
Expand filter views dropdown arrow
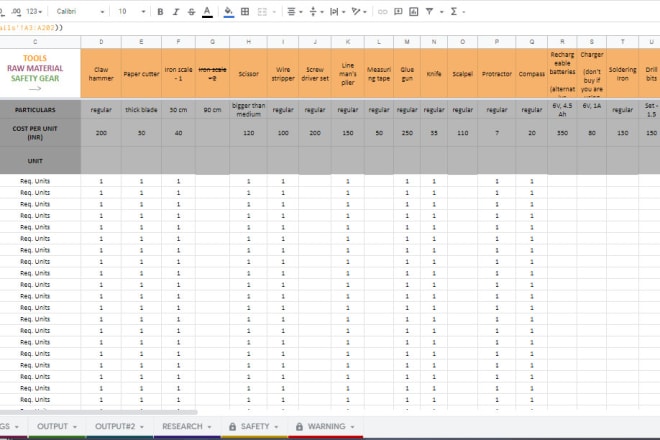tap(442, 12)
